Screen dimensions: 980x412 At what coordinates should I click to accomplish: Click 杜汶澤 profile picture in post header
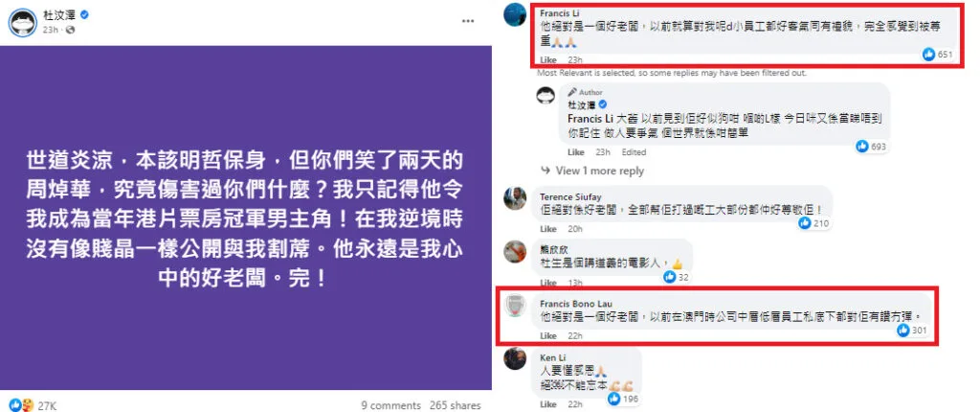tap(22, 23)
